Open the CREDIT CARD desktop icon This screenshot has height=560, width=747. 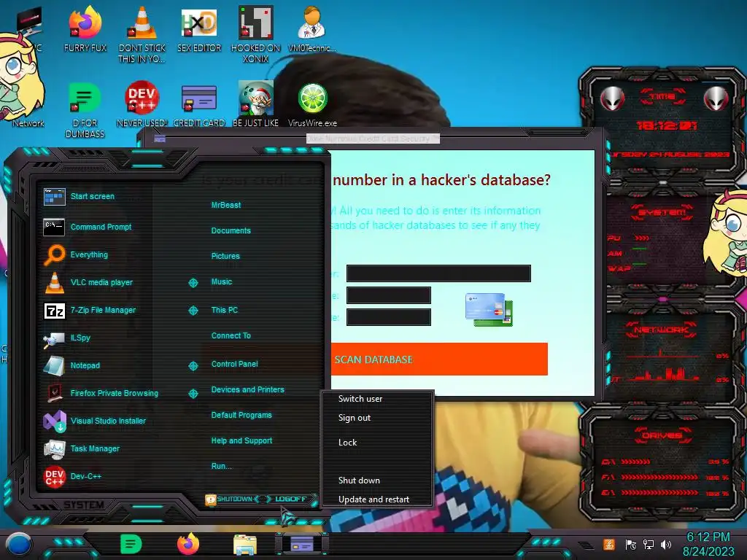point(199,105)
